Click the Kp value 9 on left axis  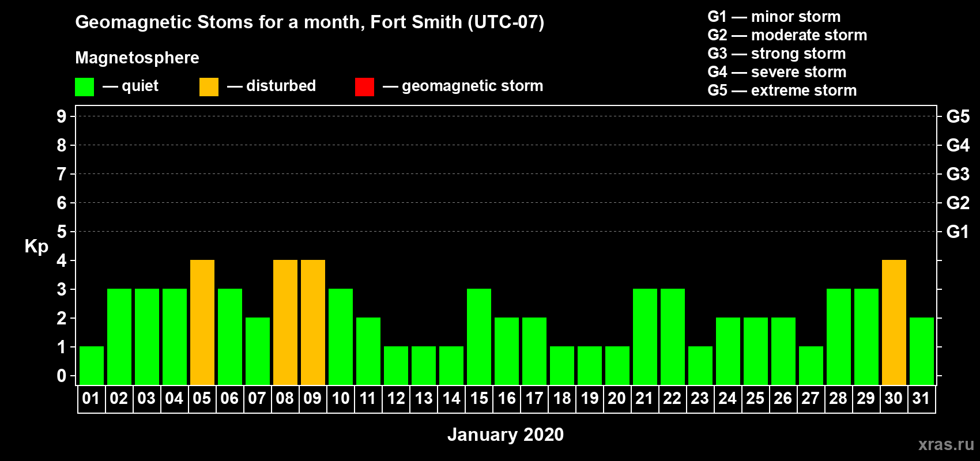click(x=62, y=116)
